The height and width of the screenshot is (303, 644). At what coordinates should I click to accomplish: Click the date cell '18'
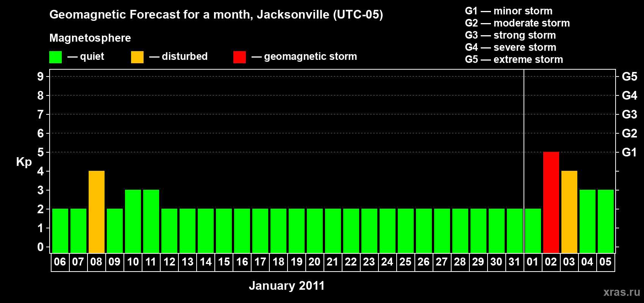point(278,262)
